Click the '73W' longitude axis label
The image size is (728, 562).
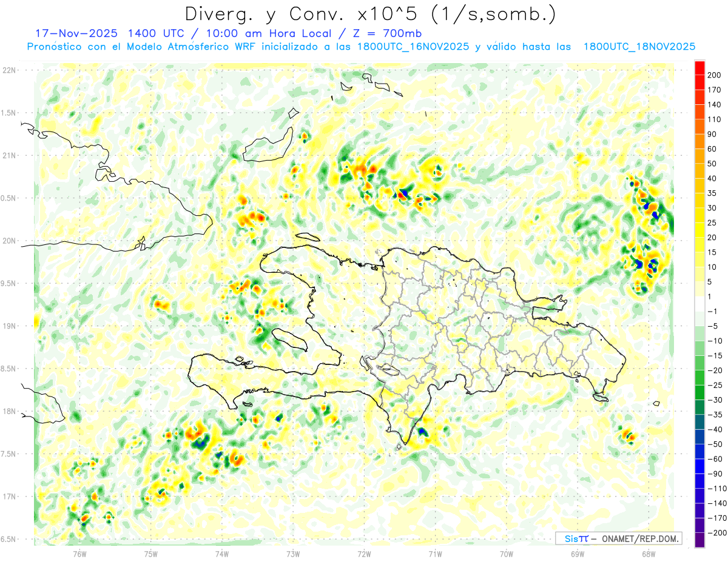[293, 554]
